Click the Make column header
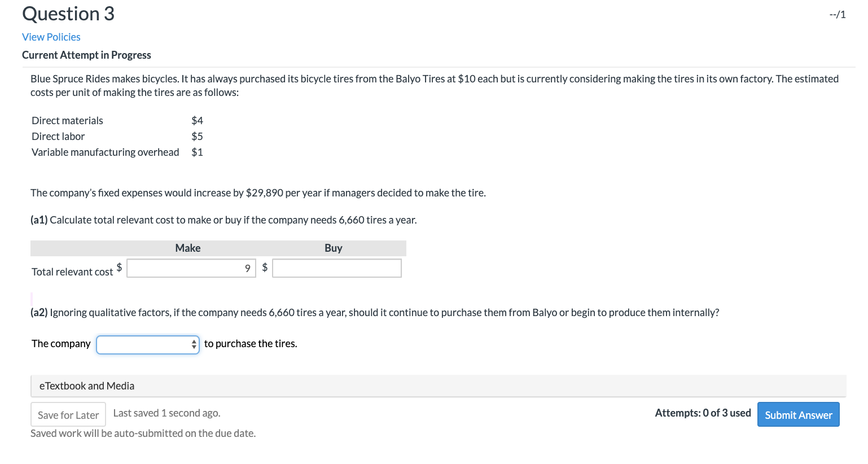 187,248
